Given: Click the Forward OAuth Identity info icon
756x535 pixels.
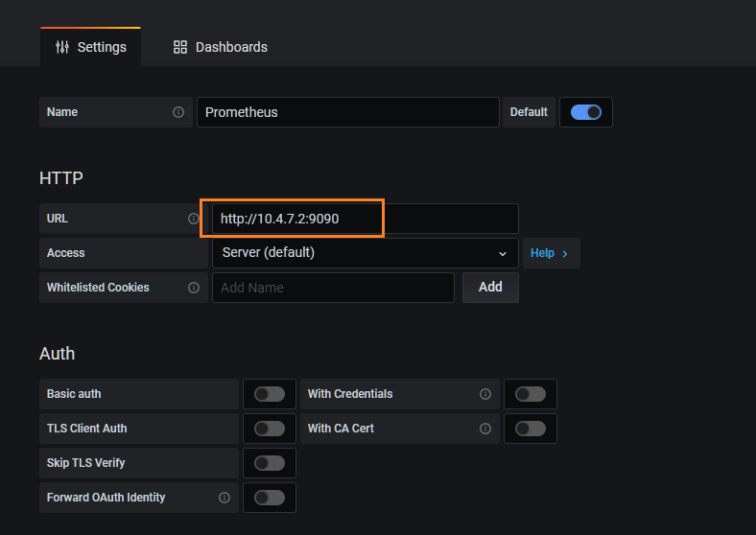Looking at the screenshot, I should click(x=224, y=498).
